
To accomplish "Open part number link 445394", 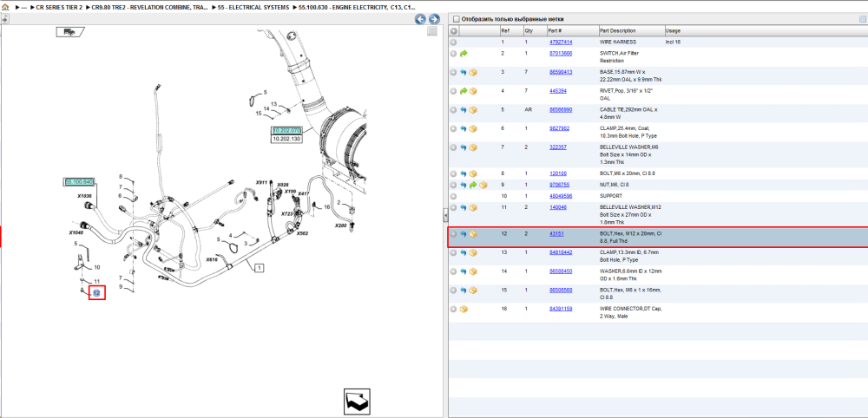I will pyautogui.click(x=558, y=91).
